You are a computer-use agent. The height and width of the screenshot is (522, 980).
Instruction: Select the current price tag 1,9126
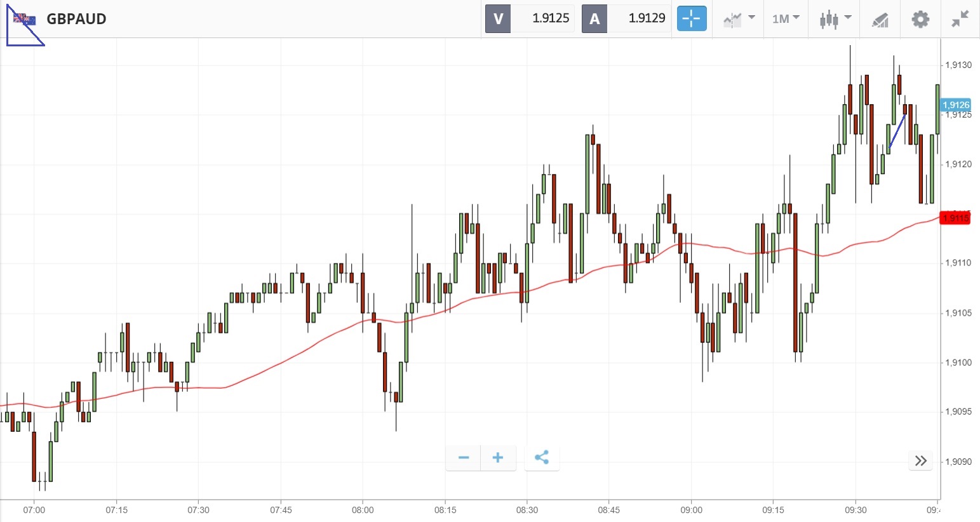coord(956,105)
